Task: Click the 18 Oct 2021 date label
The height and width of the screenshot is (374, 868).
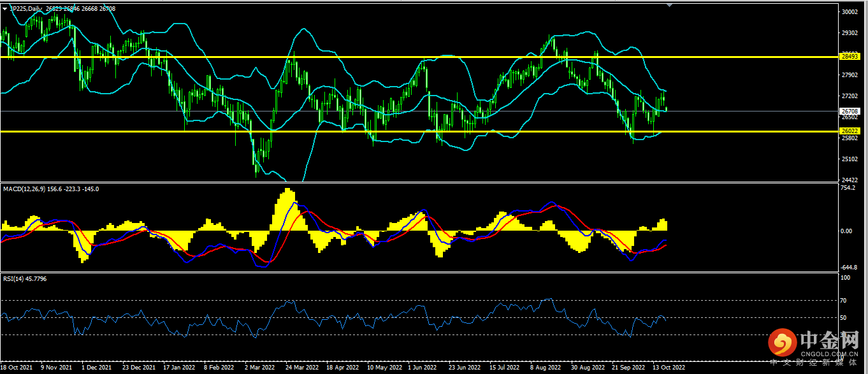Action: tap(17, 368)
